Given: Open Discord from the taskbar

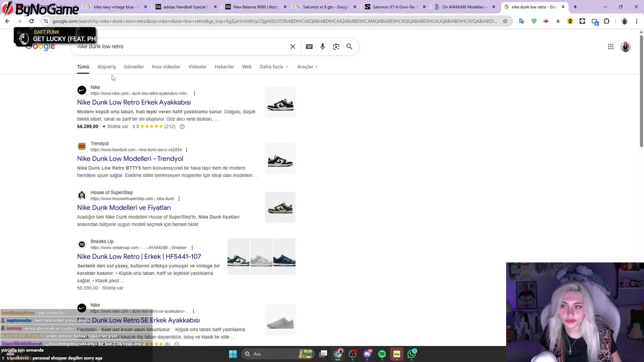Looking at the screenshot, I should pyautogui.click(x=368, y=354).
